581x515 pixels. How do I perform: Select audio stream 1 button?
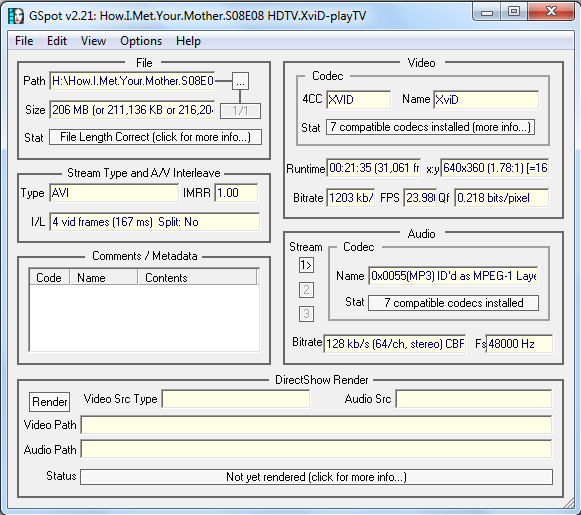(x=306, y=265)
